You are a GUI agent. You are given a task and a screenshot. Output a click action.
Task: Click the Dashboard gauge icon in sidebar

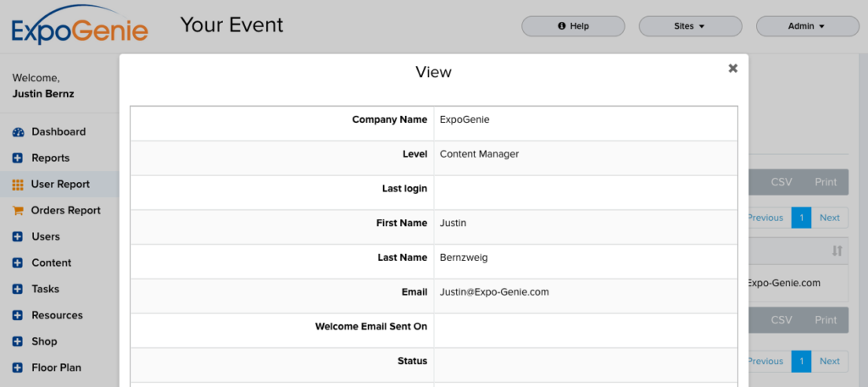(x=18, y=132)
